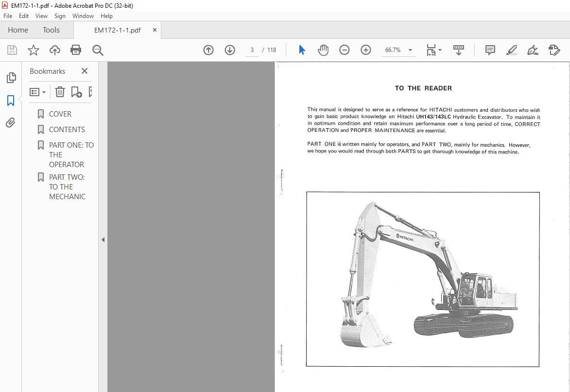Print the document
The height and width of the screenshot is (392, 570).
click(x=76, y=50)
